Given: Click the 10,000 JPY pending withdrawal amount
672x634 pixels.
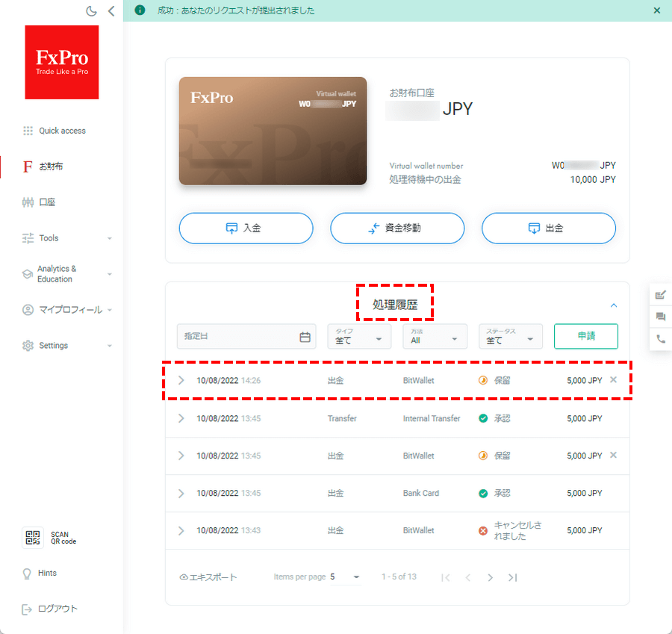Looking at the screenshot, I should pyautogui.click(x=593, y=180).
